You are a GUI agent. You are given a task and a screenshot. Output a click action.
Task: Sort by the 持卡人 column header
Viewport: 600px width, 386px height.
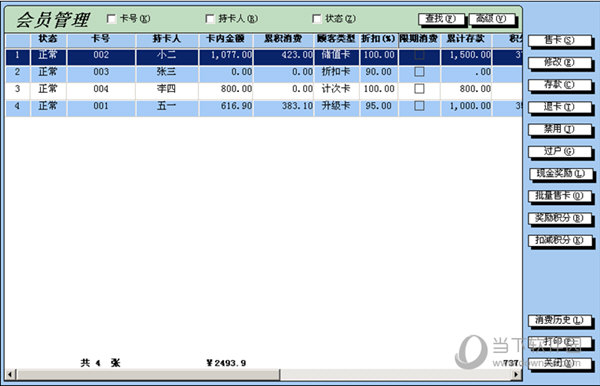(166, 39)
